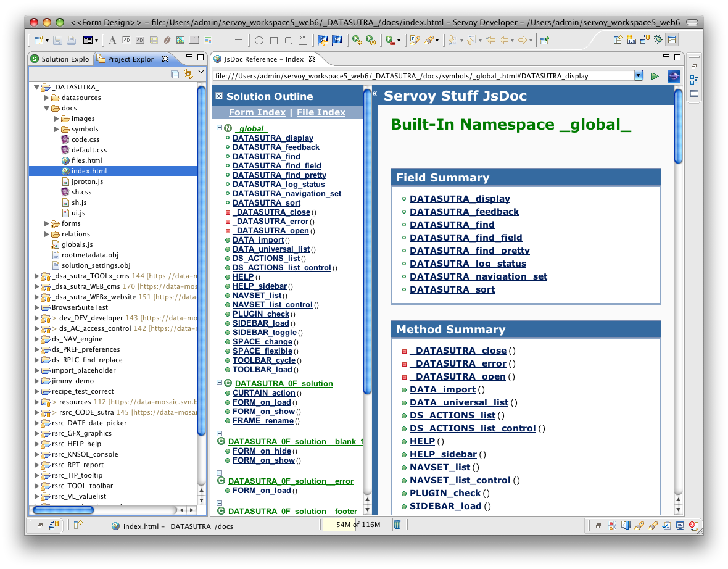728x569 pixels.
Task: Click the green run-with-key client icon
Action: [x=357, y=40]
